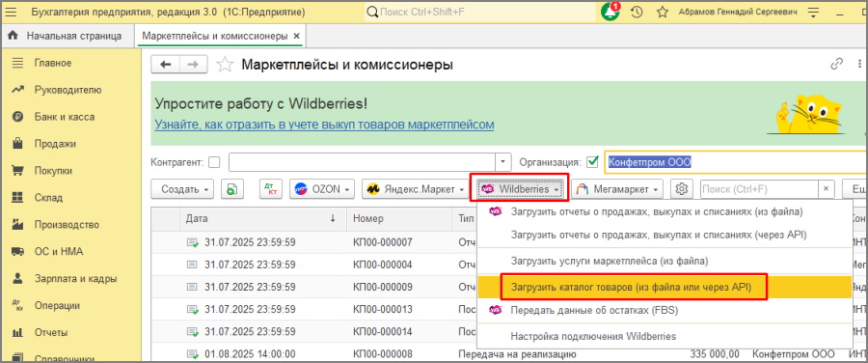Go forward with right arrow button
The height and width of the screenshot is (363, 868).
pyautogui.click(x=193, y=65)
